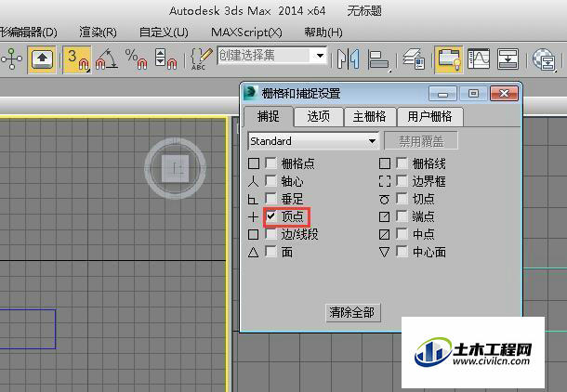Toggle the Angle Snap button

(x=107, y=59)
